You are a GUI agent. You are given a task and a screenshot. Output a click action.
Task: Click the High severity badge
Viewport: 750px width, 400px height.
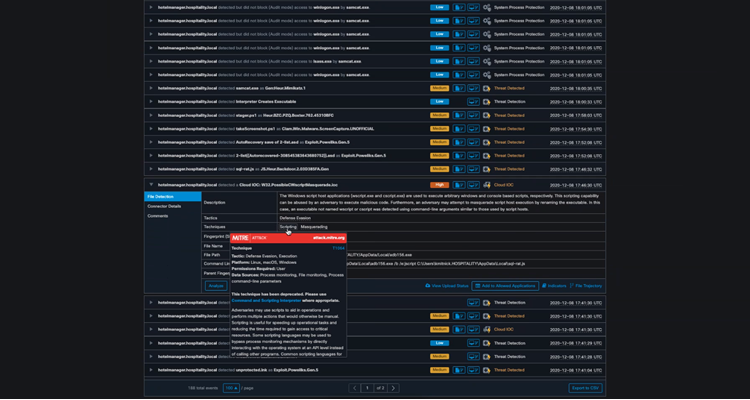pyautogui.click(x=440, y=185)
